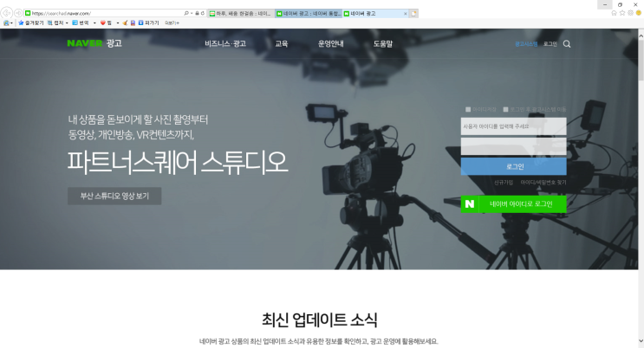Click 아이디/비밀번호 찾기 link

pos(543,182)
